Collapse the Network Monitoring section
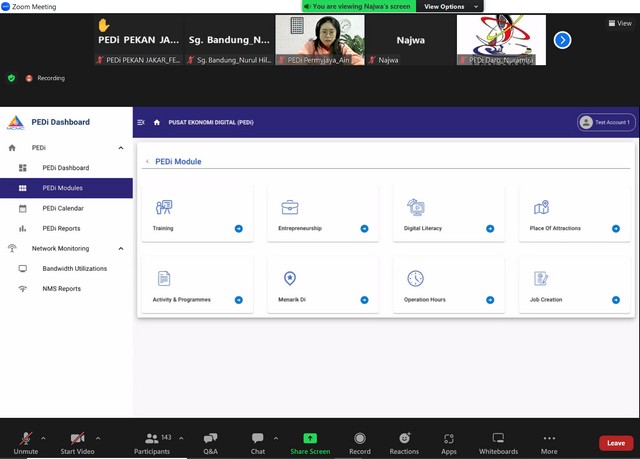Image resolution: width=640 pixels, height=459 pixels. [121, 248]
